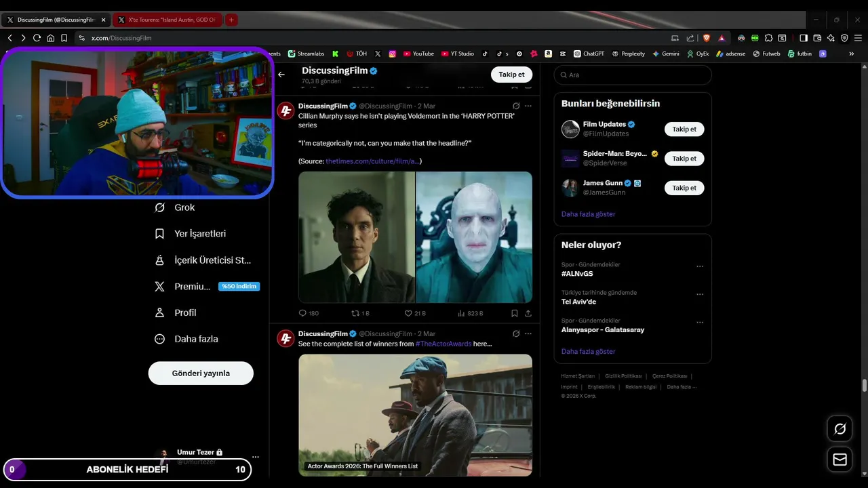This screenshot has width=868, height=488.
Task: Open the browser hamburger main menu
Action: tap(859, 38)
